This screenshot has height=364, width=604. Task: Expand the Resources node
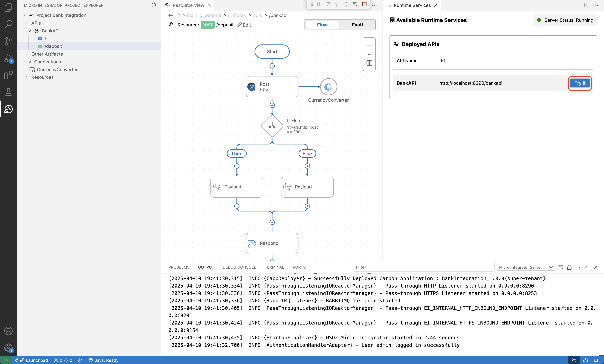[26, 77]
